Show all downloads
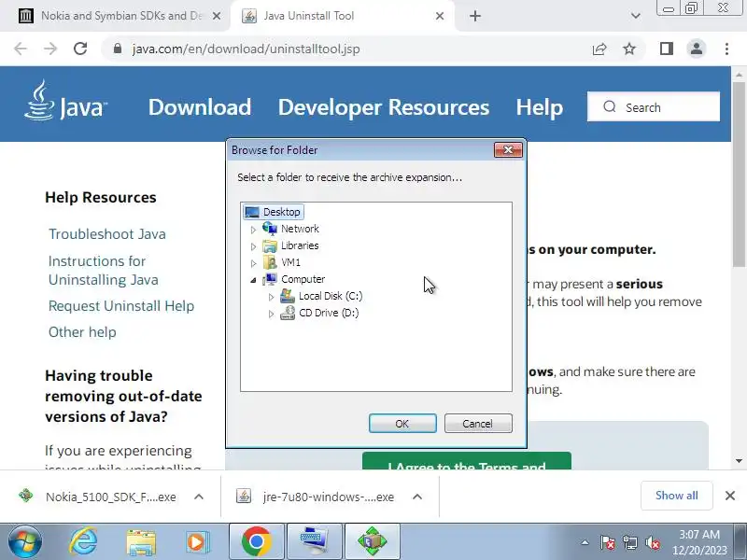 (676, 496)
